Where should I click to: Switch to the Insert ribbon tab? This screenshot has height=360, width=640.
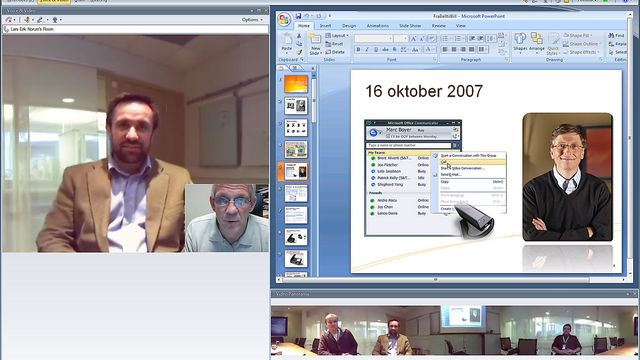[x=325, y=26]
